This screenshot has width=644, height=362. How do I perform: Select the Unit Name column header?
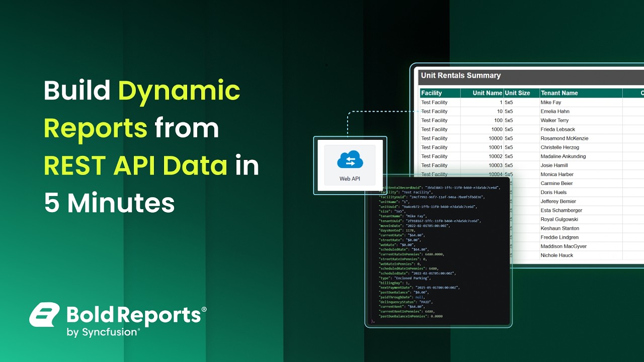tap(482, 93)
